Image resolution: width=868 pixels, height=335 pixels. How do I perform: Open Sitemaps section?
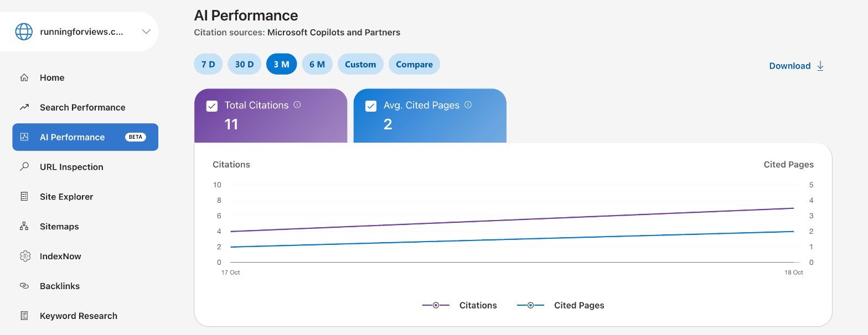[59, 227]
